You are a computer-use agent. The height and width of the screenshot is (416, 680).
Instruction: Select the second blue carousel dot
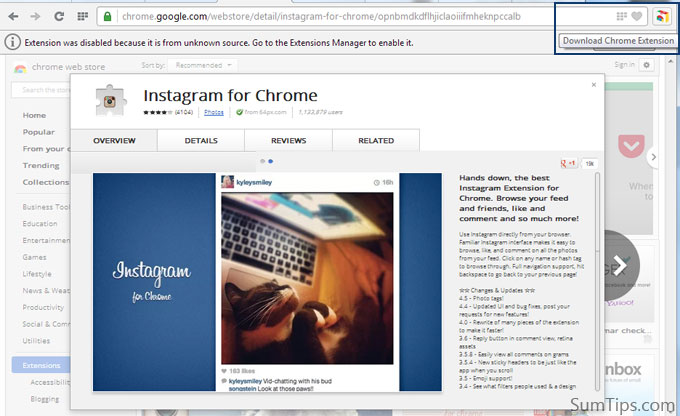pos(271,161)
